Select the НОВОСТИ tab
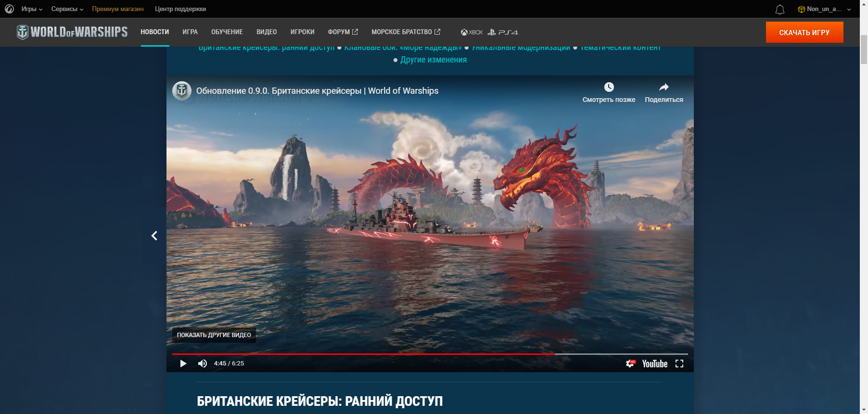 [155, 32]
